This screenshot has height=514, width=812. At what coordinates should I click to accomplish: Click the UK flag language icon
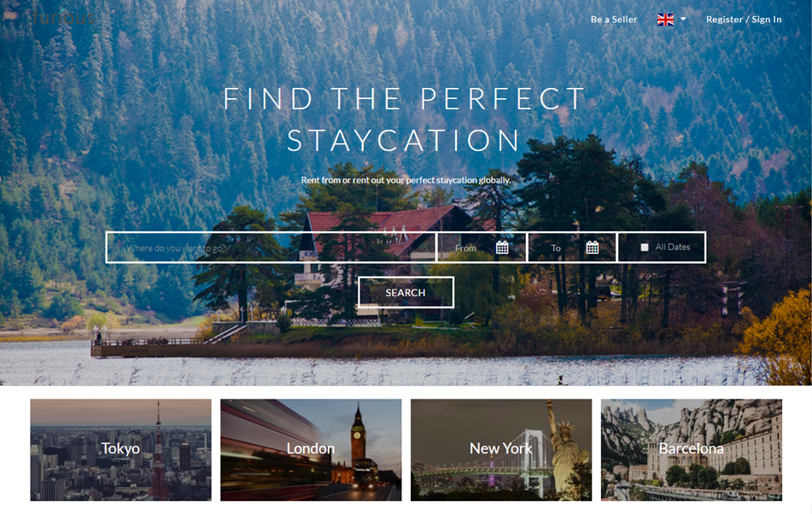(x=665, y=20)
